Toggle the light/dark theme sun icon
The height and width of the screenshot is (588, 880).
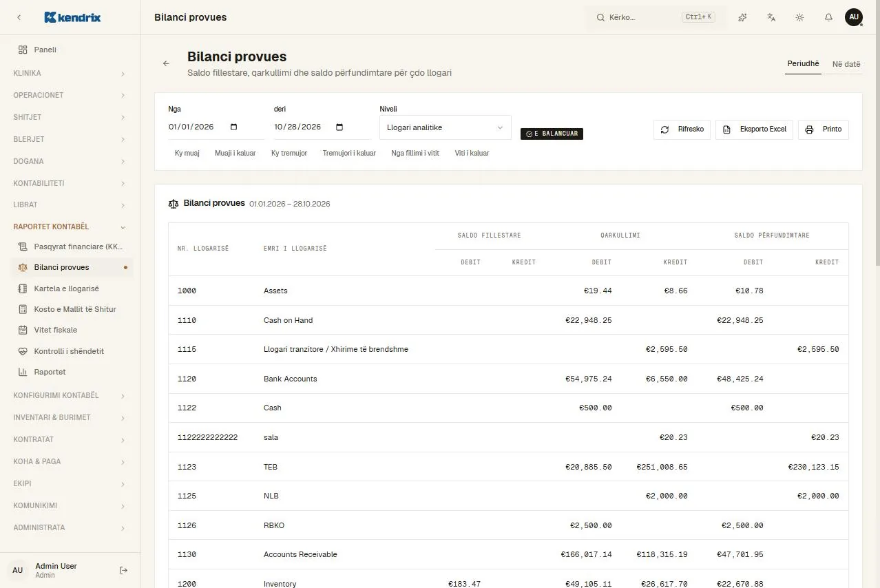tap(799, 17)
